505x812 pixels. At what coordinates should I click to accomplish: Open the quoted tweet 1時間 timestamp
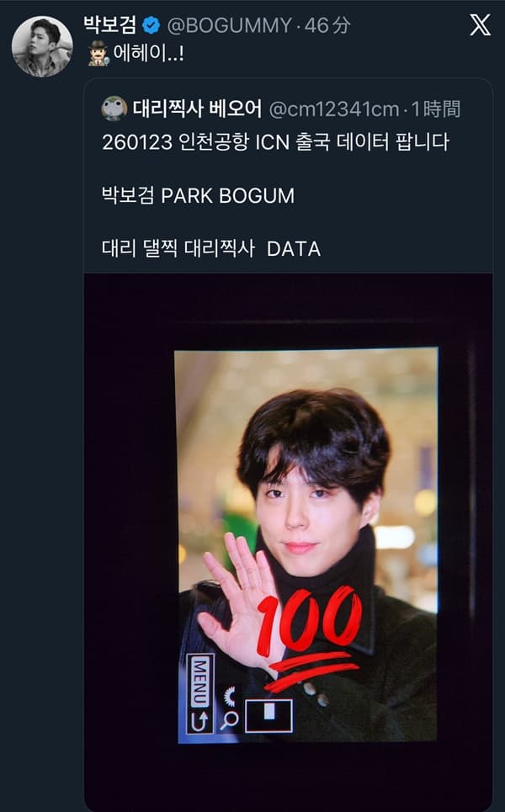point(436,109)
